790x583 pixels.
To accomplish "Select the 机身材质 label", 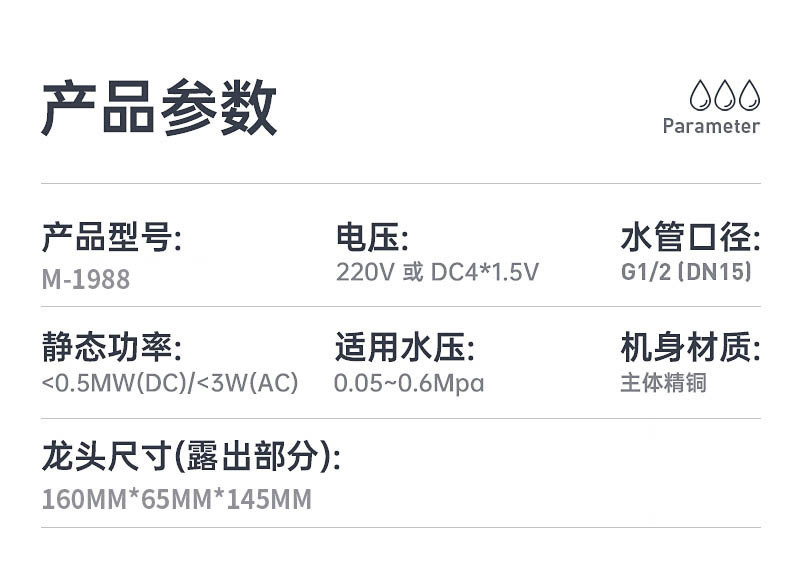I will (690, 349).
